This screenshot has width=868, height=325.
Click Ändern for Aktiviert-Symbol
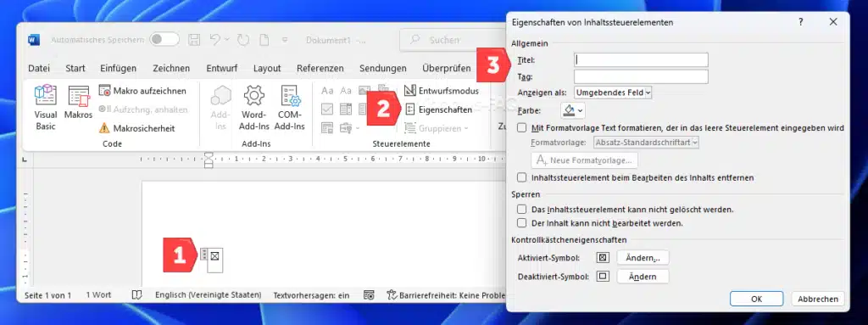coord(643,258)
